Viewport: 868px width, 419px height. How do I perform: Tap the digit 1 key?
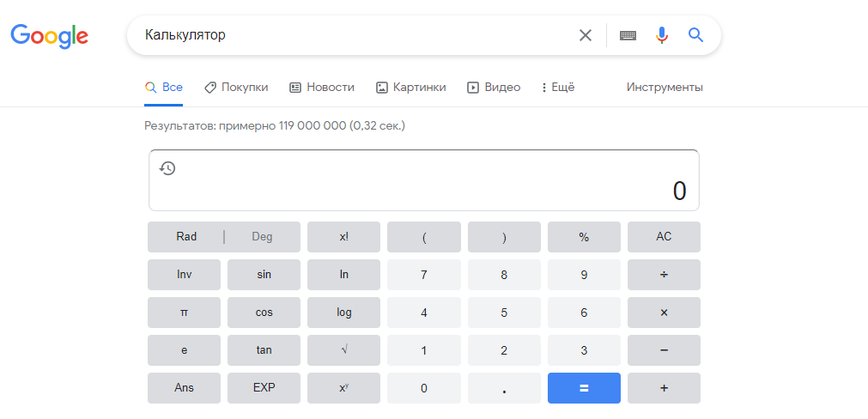[x=424, y=350]
